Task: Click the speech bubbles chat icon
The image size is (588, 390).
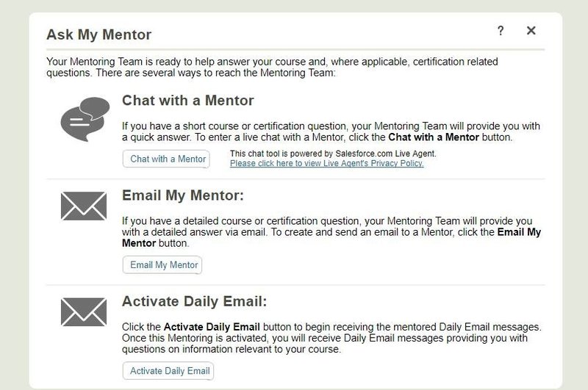Action: 85,119
